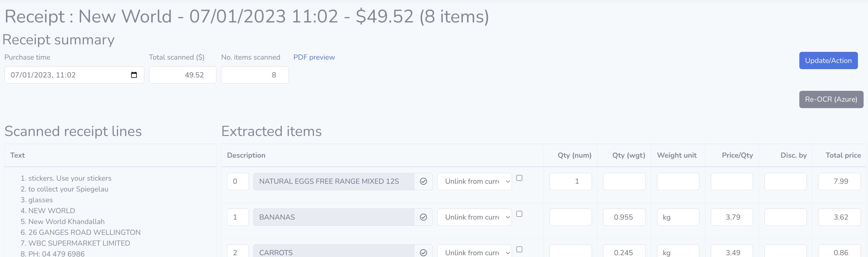This screenshot has height=257, width=868.
Task: Tick the checkbox on the NATURAL EGGS row
Action: (x=519, y=178)
